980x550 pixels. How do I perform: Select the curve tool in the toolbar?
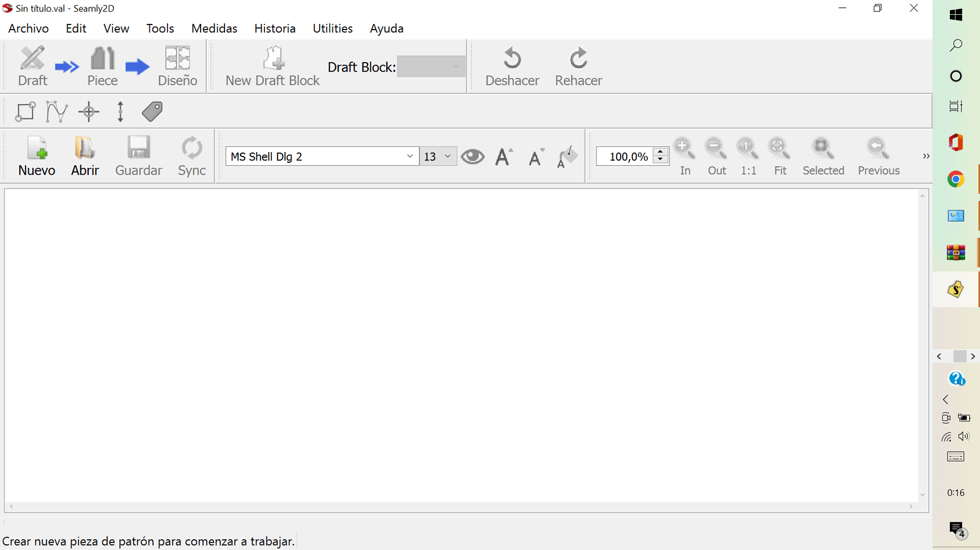click(56, 111)
